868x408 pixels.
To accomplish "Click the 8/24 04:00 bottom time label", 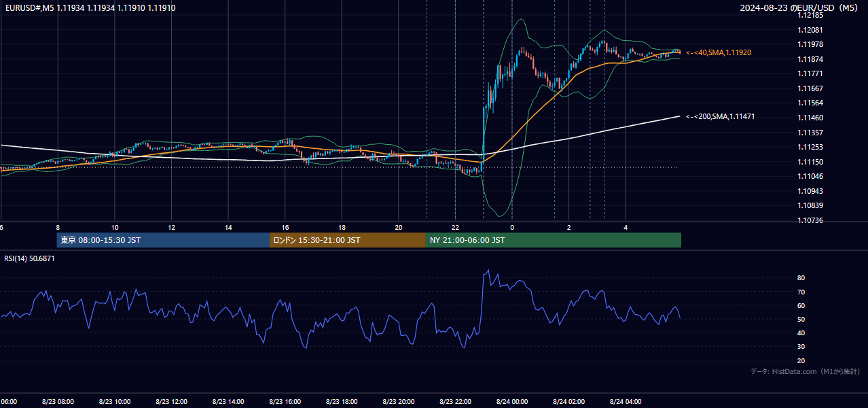I will (x=626, y=402).
